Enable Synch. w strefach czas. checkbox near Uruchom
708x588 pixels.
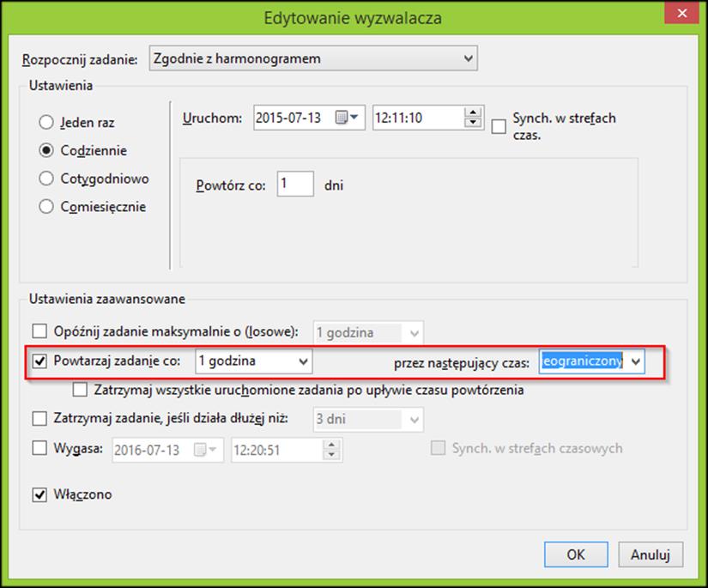pyautogui.click(x=499, y=126)
